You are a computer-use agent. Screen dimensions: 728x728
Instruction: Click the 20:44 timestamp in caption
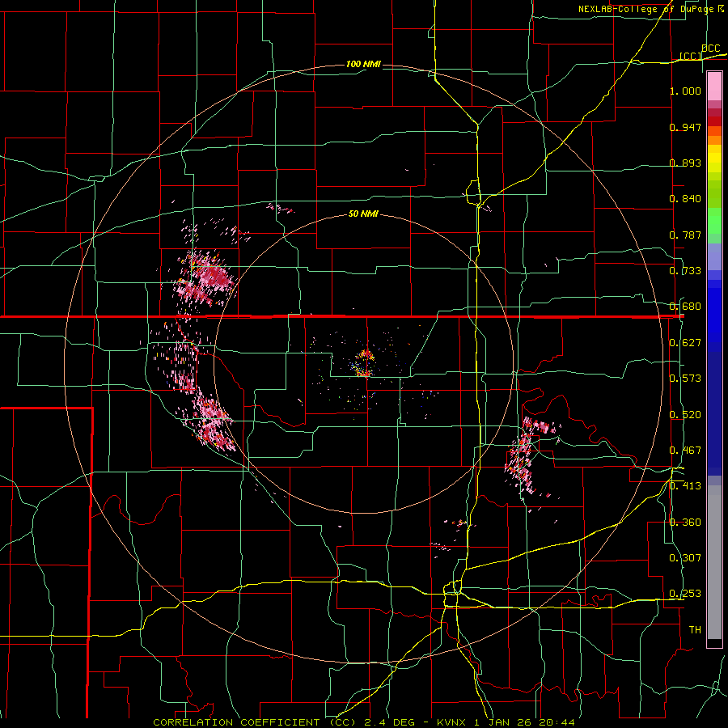[557, 722]
